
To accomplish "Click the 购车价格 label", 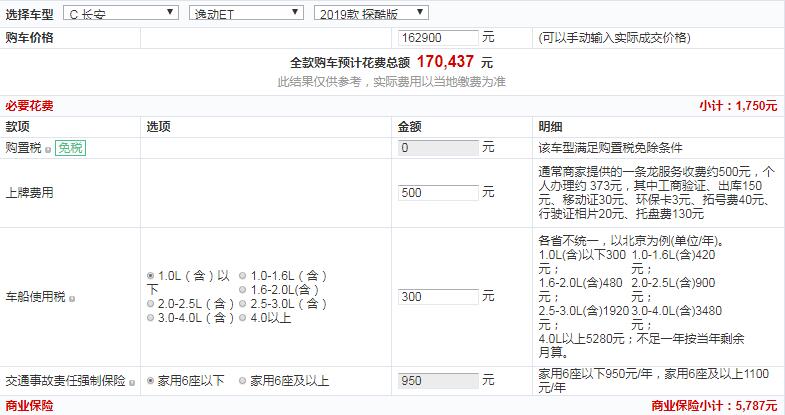I will pyautogui.click(x=29, y=38).
